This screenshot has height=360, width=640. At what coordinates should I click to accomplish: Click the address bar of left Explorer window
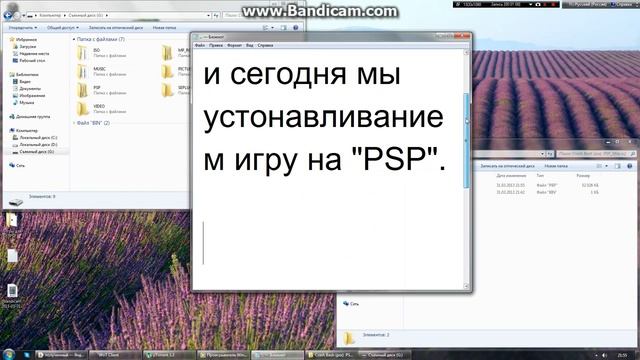pos(118,16)
